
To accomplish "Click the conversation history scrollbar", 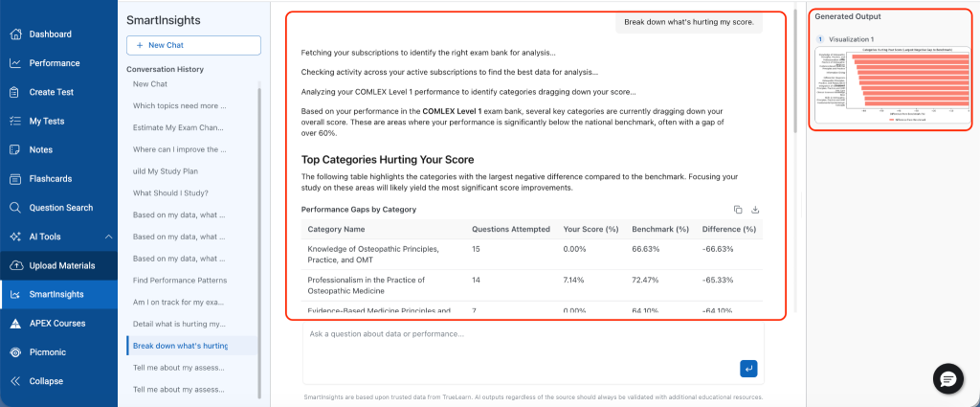I will 260,240.
